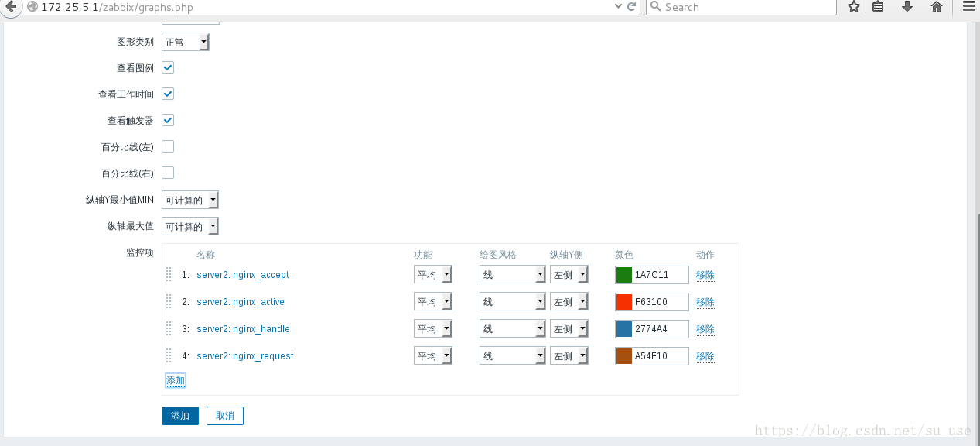
Task: Open server2: nginx_accept item link
Action: [243, 275]
